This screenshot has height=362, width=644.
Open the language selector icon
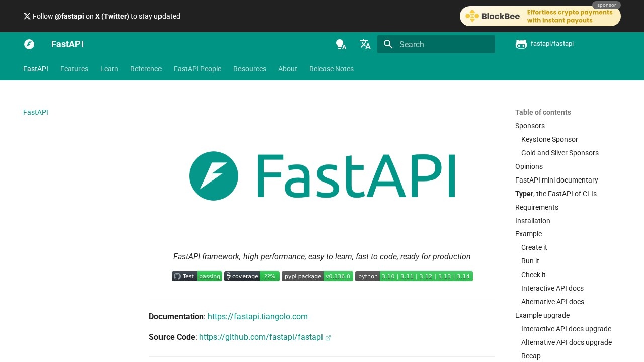pos(365,44)
